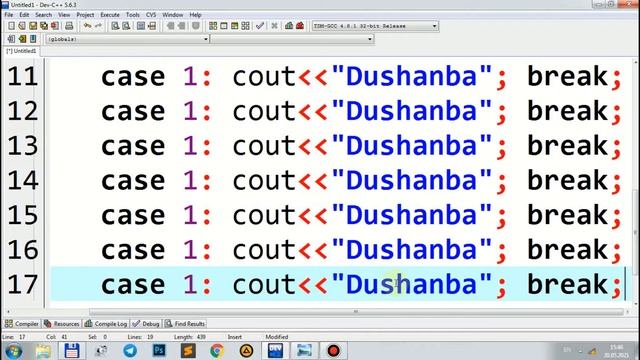Expand the empty function list dropdown

[292, 39]
